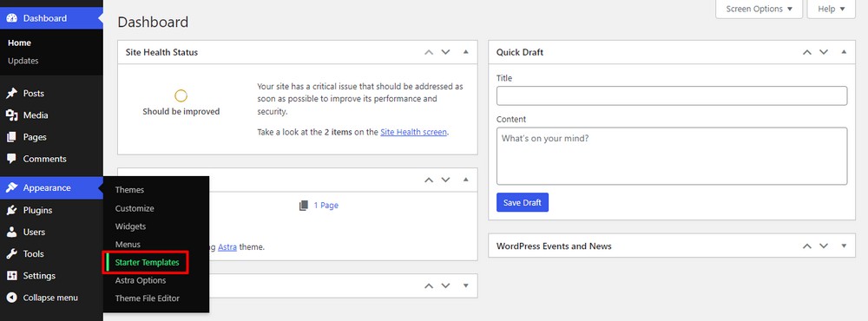
Task: Move WordPress Events and News panel down
Action: coord(824,246)
